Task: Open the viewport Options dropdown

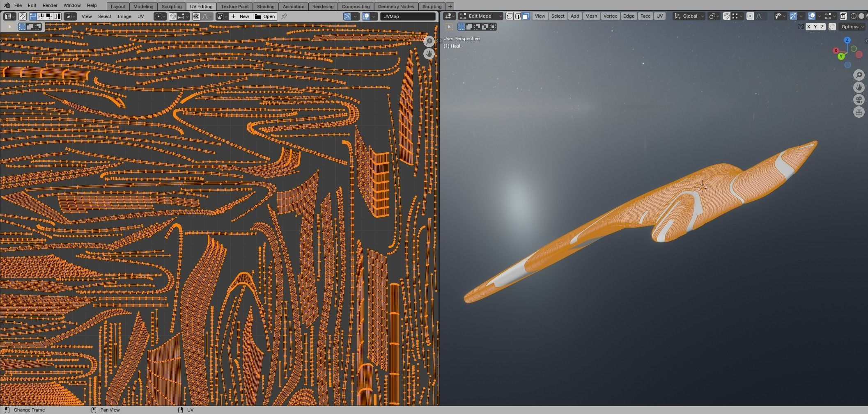Action: click(x=852, y=27)
